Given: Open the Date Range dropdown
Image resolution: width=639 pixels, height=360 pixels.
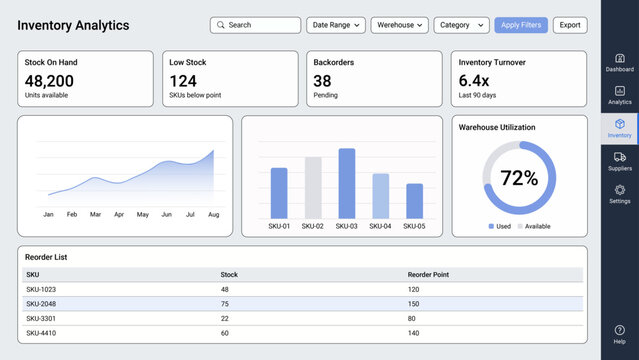Looking at the screenshot, I should [x=336, y=25].
